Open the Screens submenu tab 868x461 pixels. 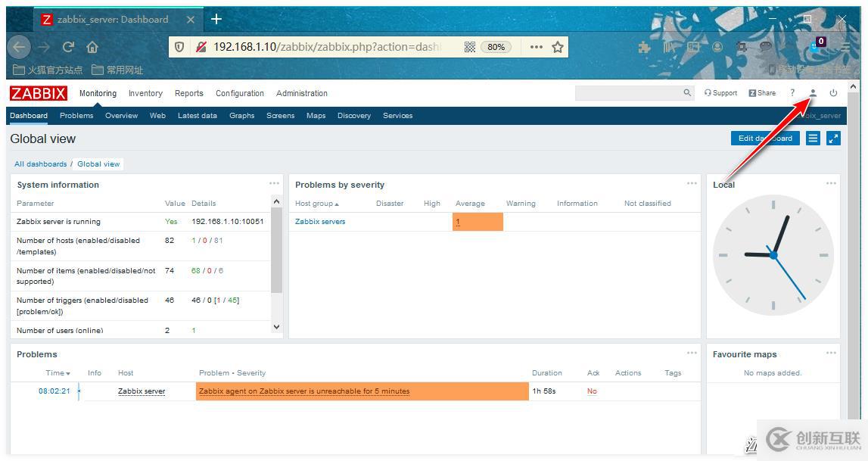[280, 116]
